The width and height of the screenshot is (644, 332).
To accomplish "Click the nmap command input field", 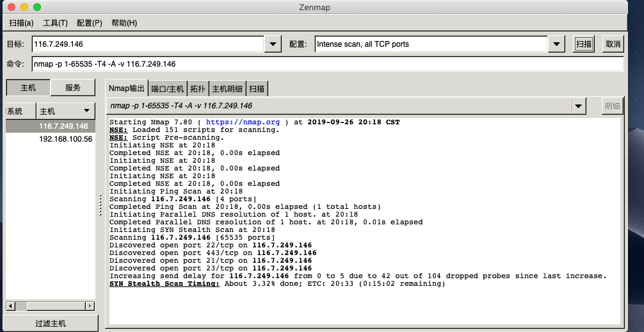I will pos(328,63).
